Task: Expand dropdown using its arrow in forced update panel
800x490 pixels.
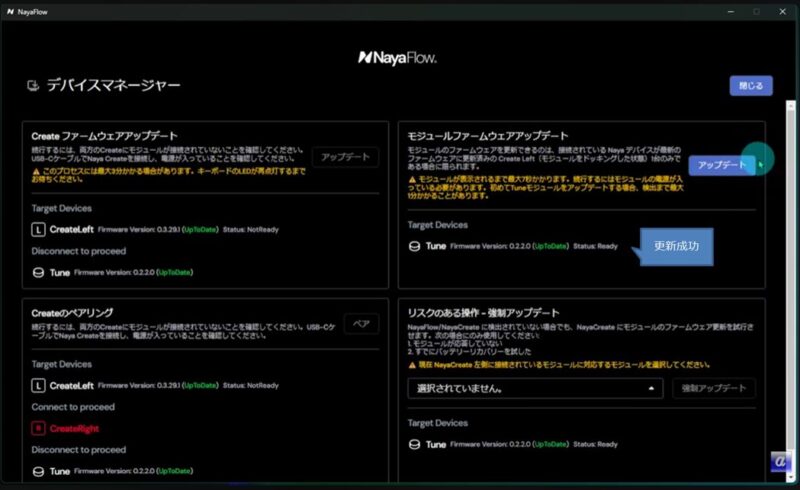Action: [651, 388]
